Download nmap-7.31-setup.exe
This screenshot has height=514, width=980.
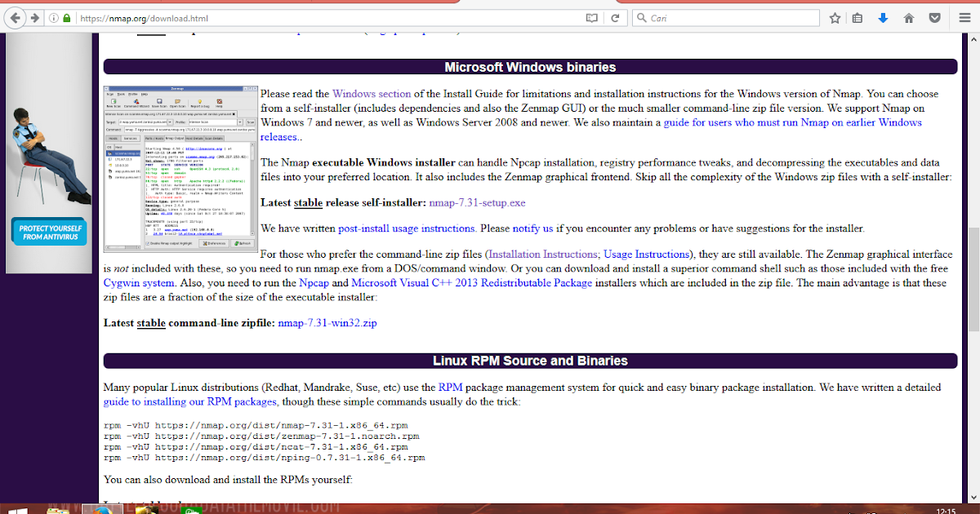pos(477,202)
